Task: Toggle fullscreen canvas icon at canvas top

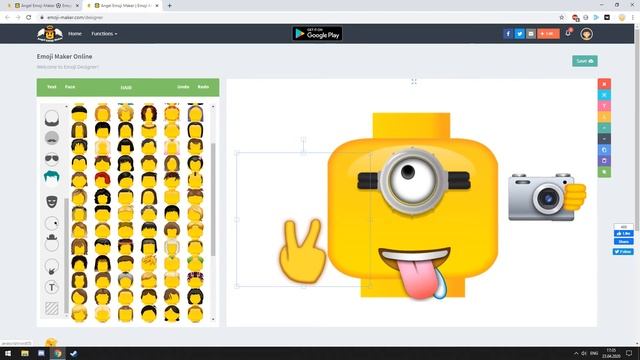Action: [414, 82]
